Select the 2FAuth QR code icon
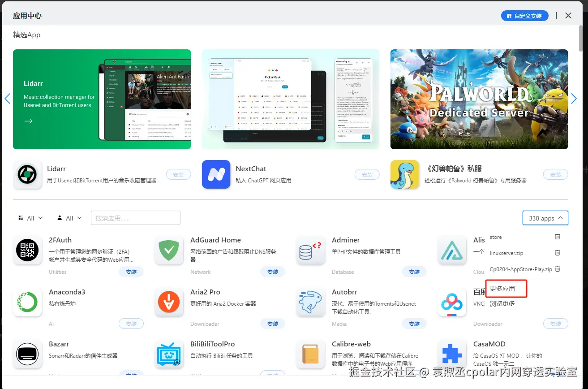Screen dimensions: 588x389 tap(27, 250)
